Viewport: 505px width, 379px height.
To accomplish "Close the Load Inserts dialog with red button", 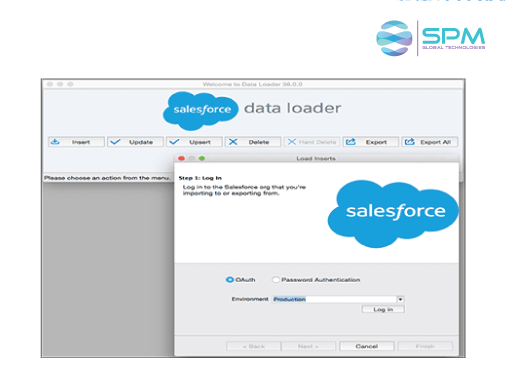I will pos(181,158).
